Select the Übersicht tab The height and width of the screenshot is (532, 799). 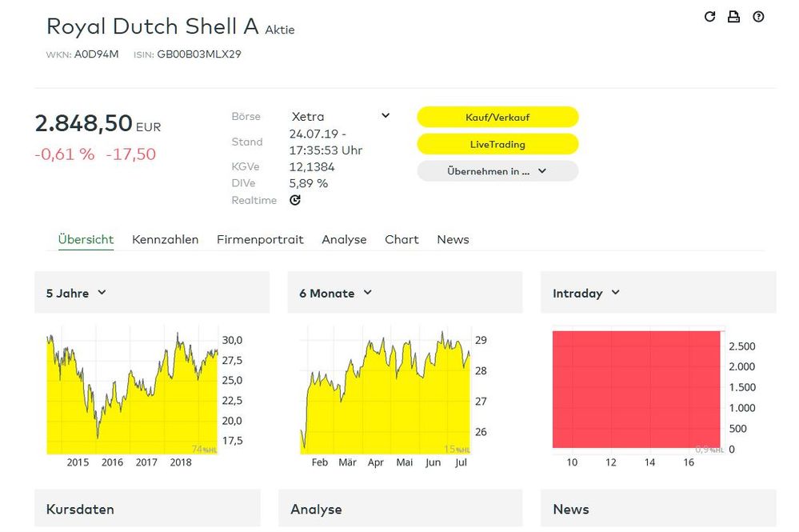86,239
